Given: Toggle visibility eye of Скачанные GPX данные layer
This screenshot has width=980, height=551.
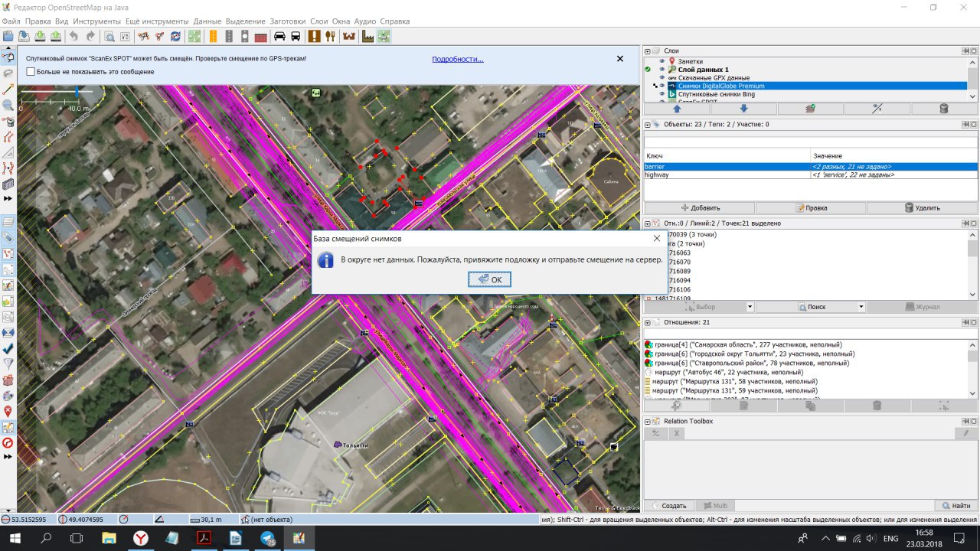Looking at the screenshot, I should tap(663, 78).
